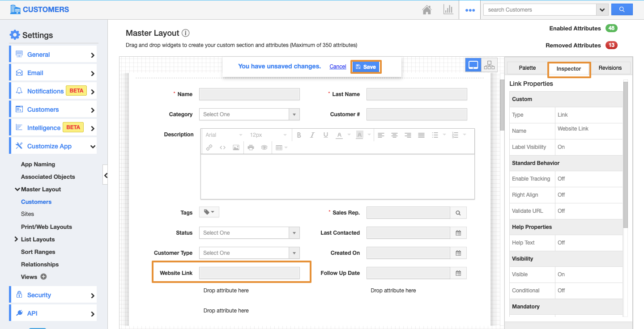Switch to hierarchy layout view icon
This screenshot has width=644, height=329.
pos(489,65)
